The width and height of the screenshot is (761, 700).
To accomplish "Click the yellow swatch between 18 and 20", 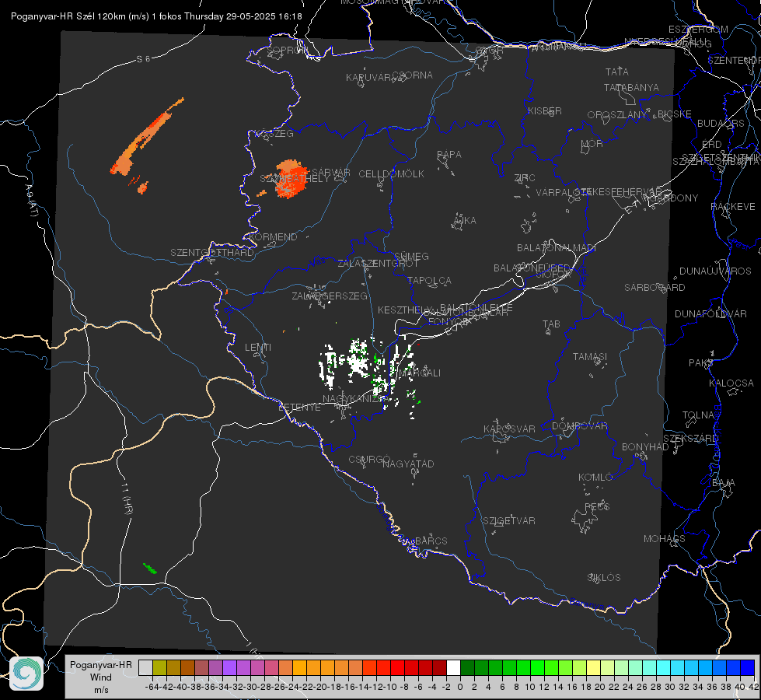I will [593, 667].
